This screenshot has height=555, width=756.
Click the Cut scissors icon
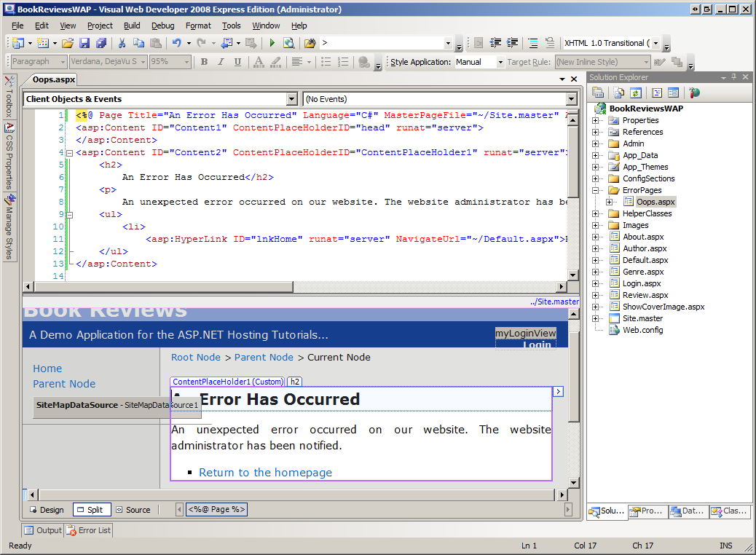(122, 43)
